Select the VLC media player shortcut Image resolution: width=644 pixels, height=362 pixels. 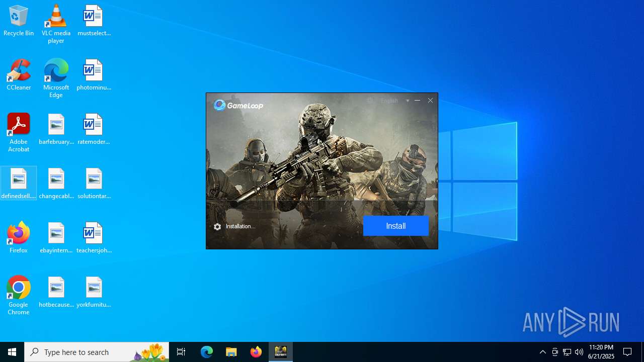click(x=56, y=24)
